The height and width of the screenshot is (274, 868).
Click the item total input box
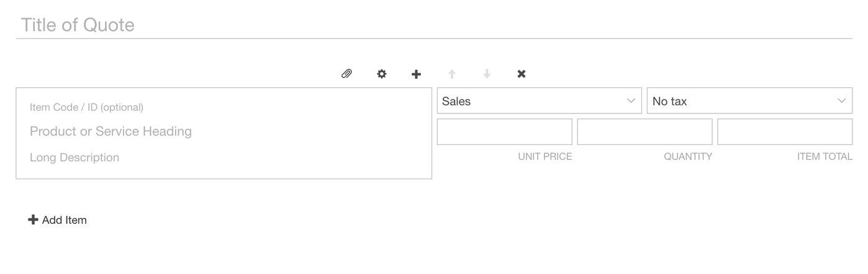pyautogui.click(x=785, y=131)
